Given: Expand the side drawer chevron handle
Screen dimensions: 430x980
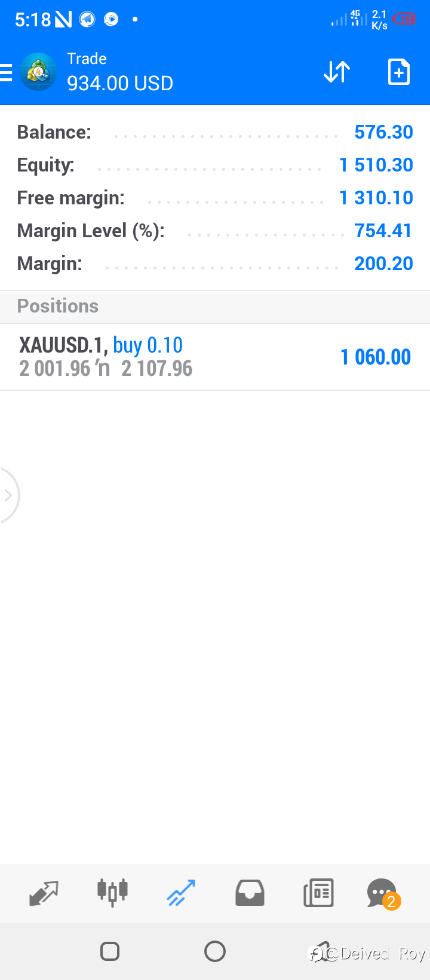Looking at the screenshot, I should (x=9, y=495).
